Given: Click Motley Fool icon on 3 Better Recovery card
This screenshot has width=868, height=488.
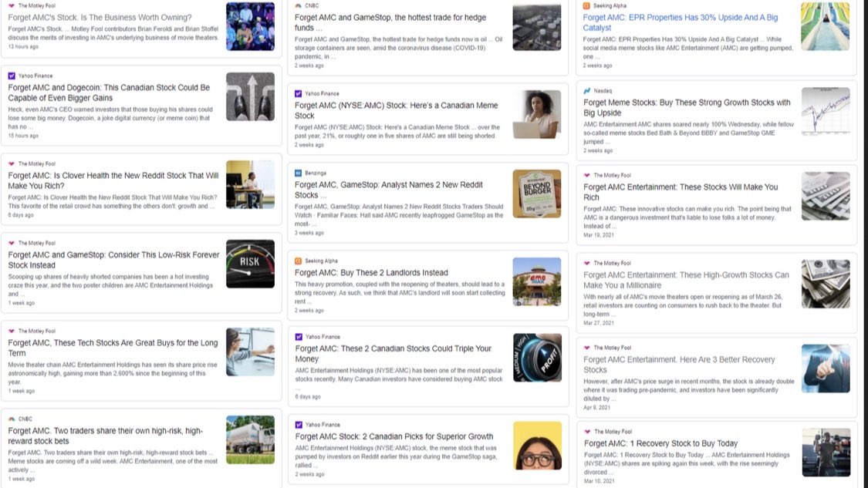Looking at the screenshot, I should tap(587, 348).
